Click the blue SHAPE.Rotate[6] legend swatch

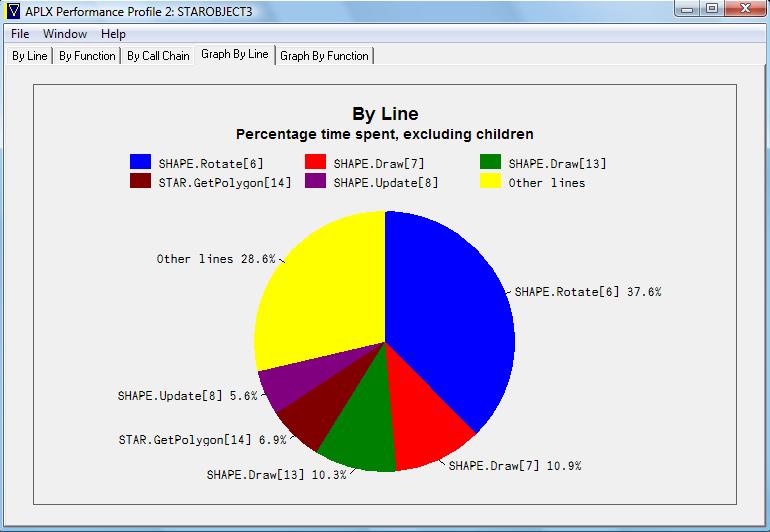coord(140,162)
